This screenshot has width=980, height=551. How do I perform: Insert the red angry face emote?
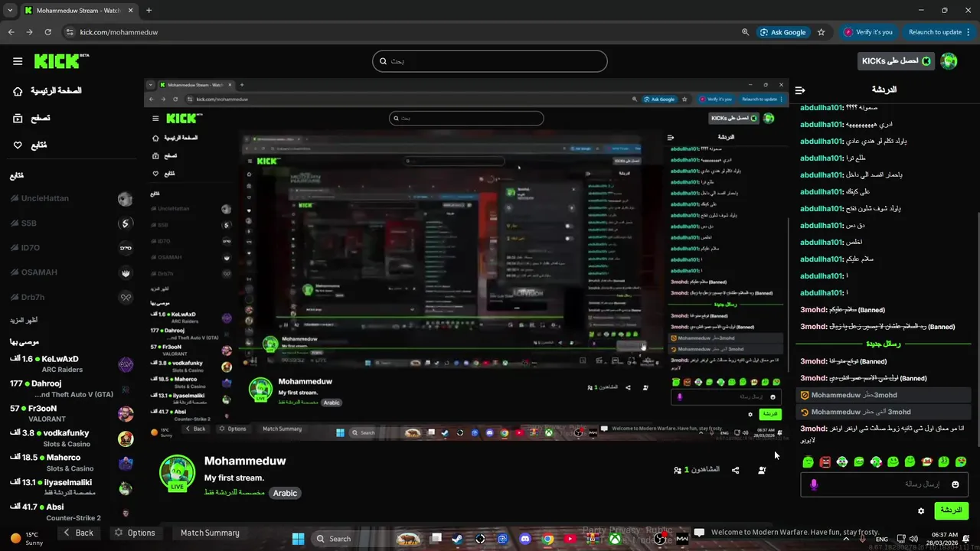pyautogui.click(x=825, y=461)
